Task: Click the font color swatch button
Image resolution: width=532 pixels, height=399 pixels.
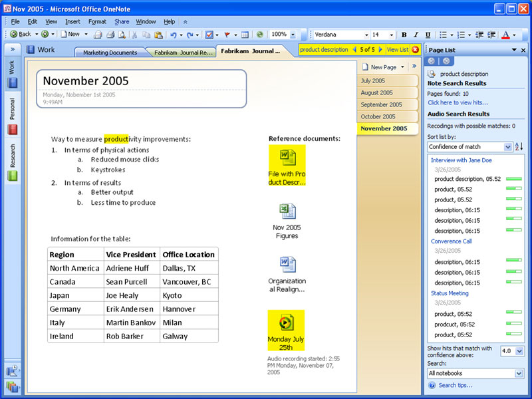Action: [x=505, y=35]
